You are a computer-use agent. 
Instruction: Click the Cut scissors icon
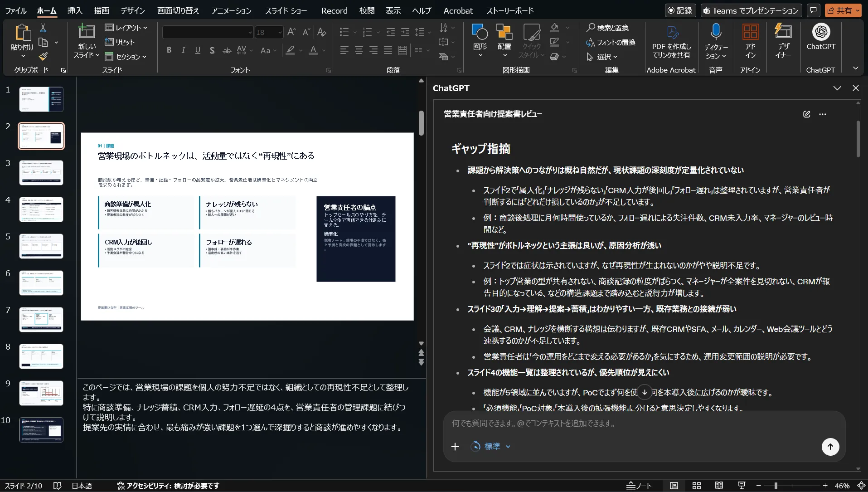[43, 28]
